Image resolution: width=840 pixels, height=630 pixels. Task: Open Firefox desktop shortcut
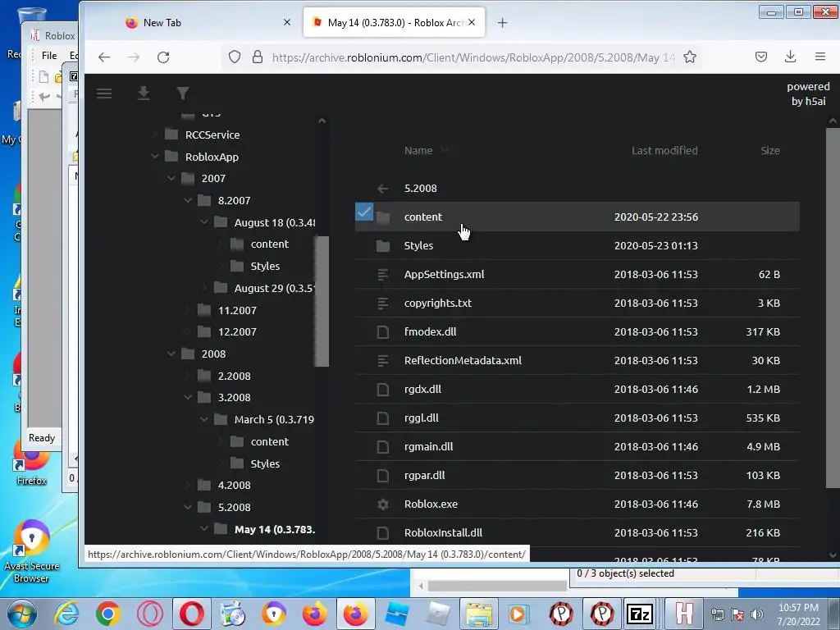click(32, 466)
